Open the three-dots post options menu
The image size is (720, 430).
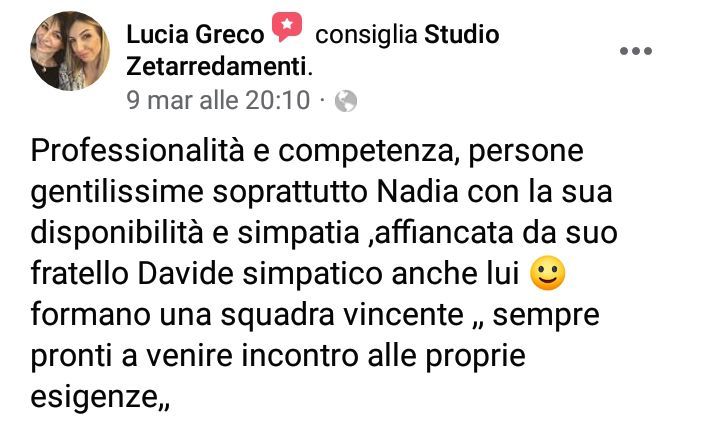pyautogui.click(x=636, y=51)
